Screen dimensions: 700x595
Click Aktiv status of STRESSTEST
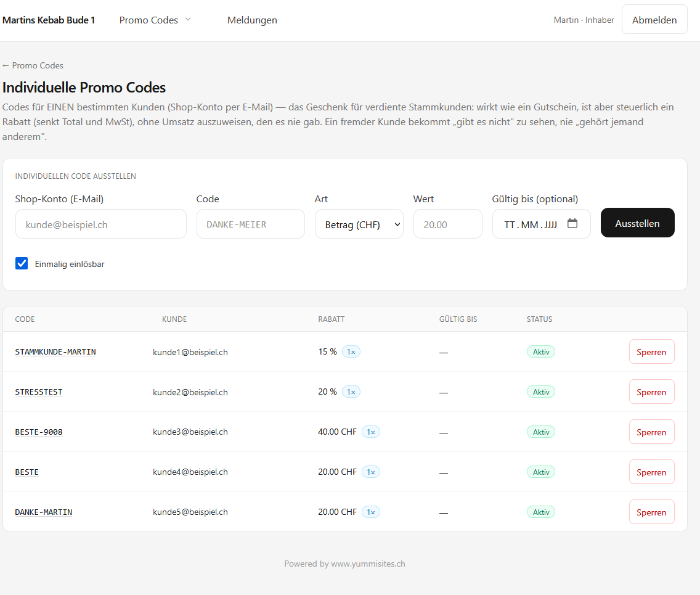(541, 392)
